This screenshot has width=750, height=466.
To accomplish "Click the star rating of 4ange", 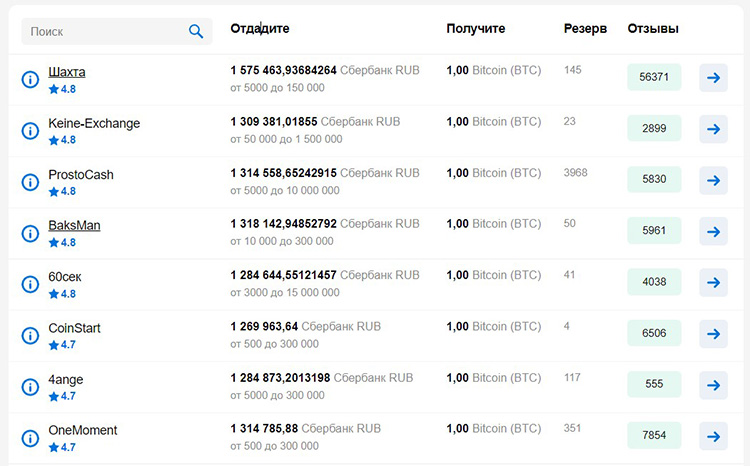I will click(x=62, y=396).
